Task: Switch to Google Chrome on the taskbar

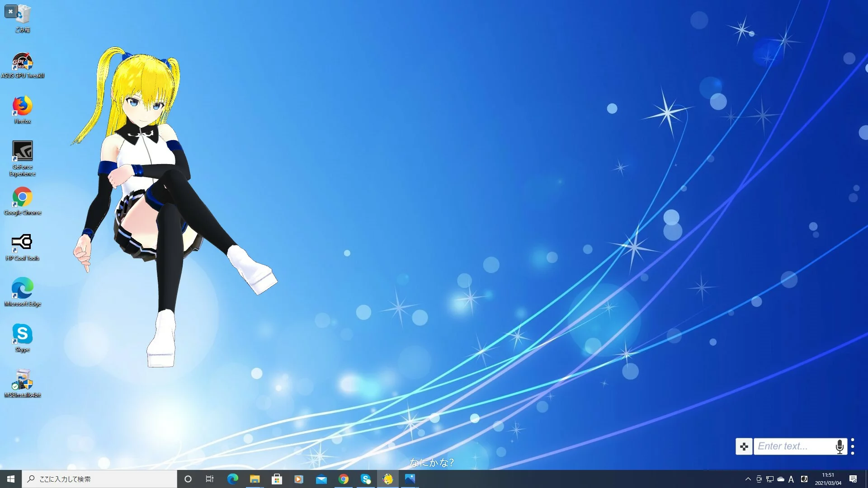Action: point(343,479)
